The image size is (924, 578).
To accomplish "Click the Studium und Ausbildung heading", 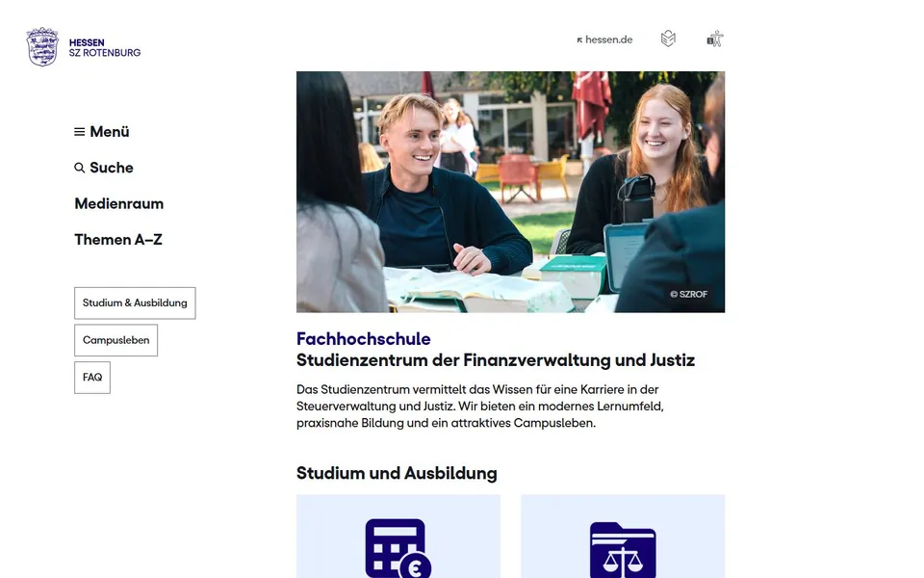I will click(x=397, y=473).
